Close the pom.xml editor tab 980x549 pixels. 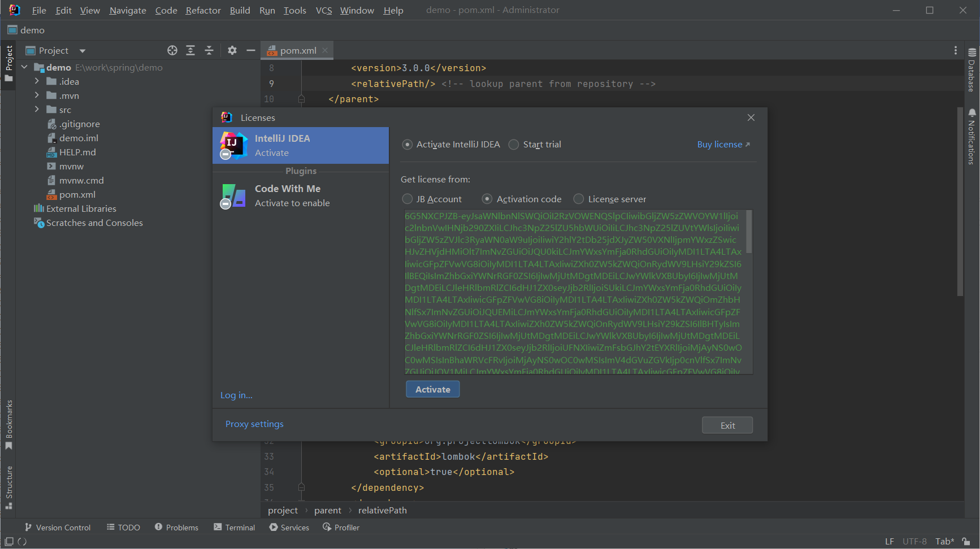coord(325,50)
